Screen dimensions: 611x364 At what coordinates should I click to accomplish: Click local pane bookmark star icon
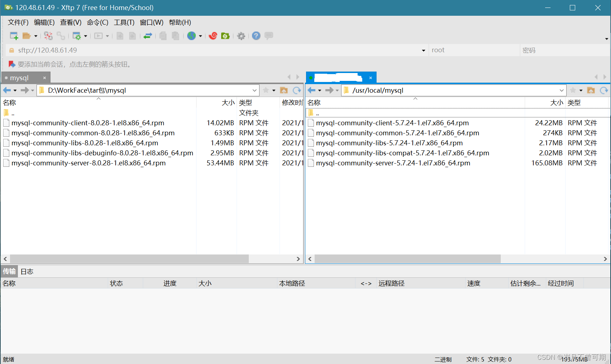(266, 90)
